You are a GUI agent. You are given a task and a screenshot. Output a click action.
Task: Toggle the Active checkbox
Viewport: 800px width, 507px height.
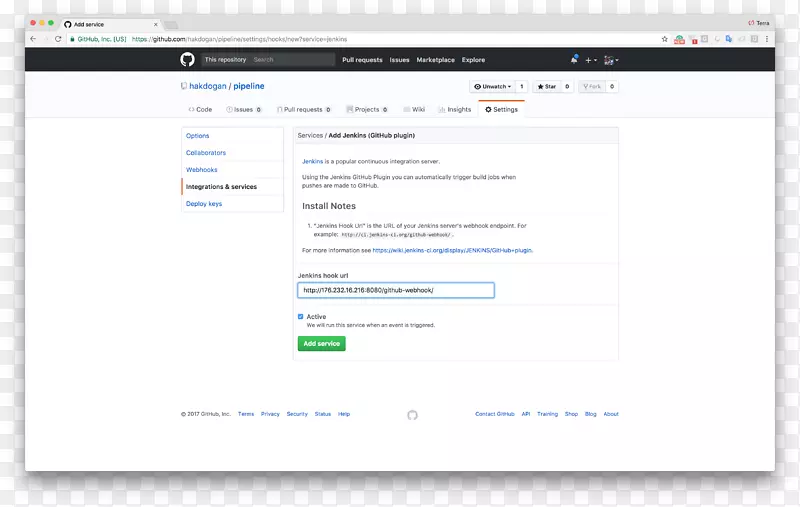[x=301, y=317]
